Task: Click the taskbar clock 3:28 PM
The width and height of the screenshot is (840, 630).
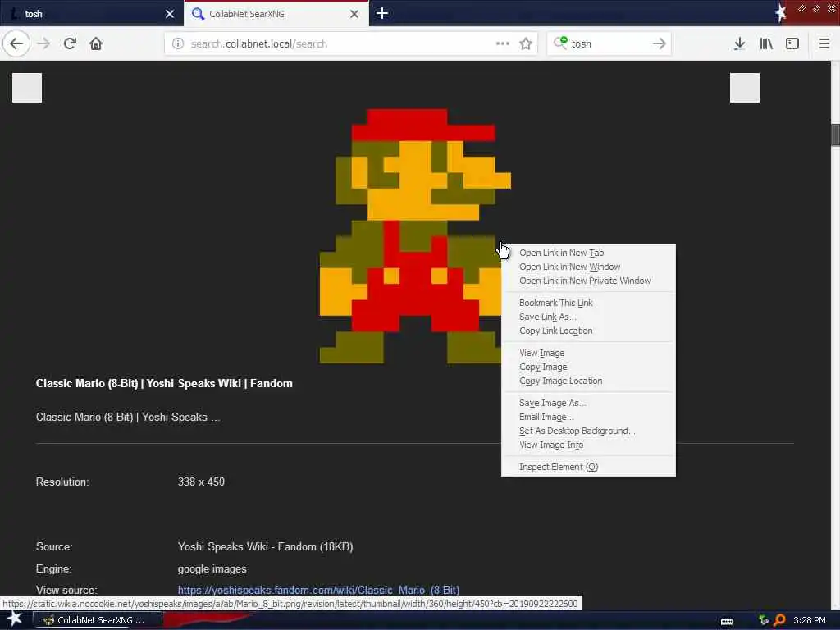Action: [x=809, y=620]
